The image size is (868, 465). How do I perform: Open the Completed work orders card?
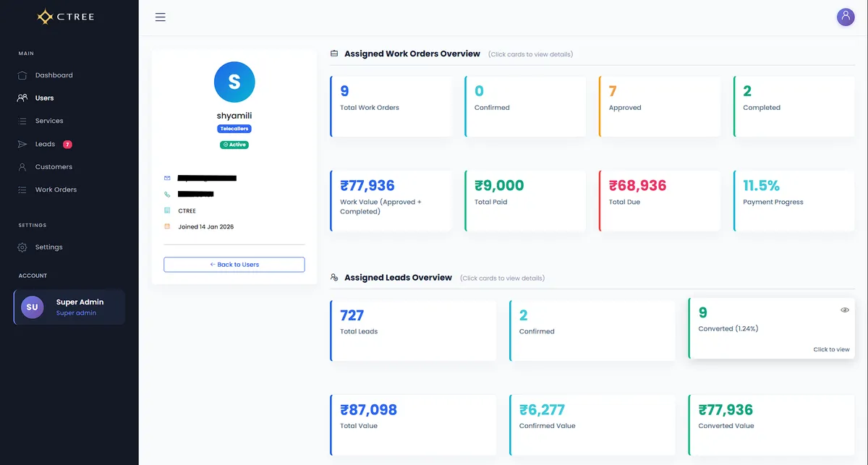click(793, 106)
